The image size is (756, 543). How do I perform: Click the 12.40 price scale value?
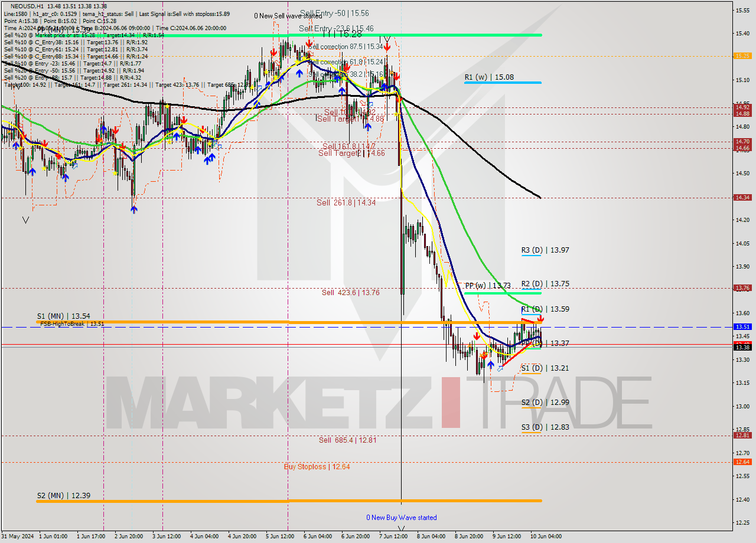pos(742,499)
